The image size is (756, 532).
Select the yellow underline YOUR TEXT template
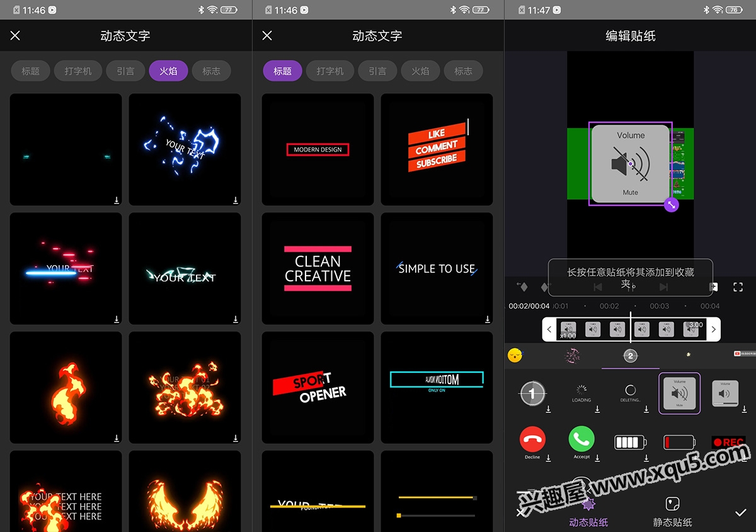pyautogui.click(x=318, y=491)
